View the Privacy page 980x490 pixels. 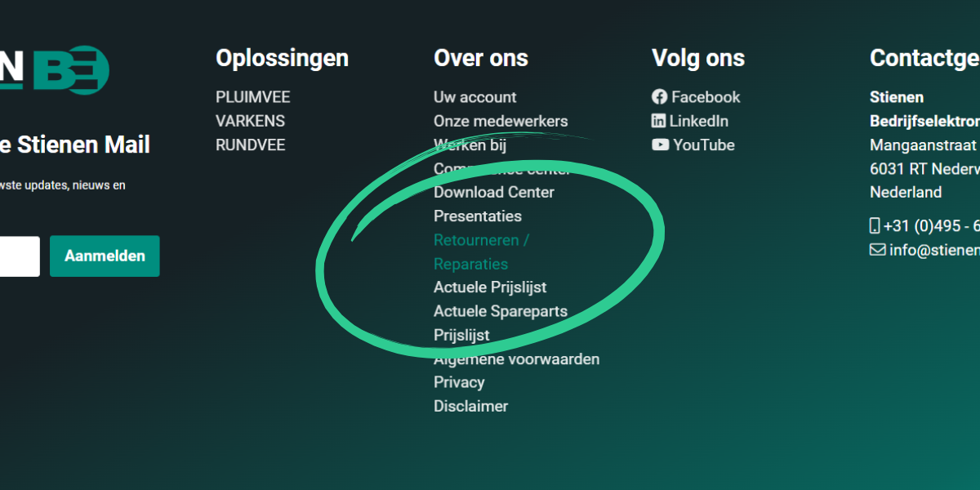tap(459, 382)
